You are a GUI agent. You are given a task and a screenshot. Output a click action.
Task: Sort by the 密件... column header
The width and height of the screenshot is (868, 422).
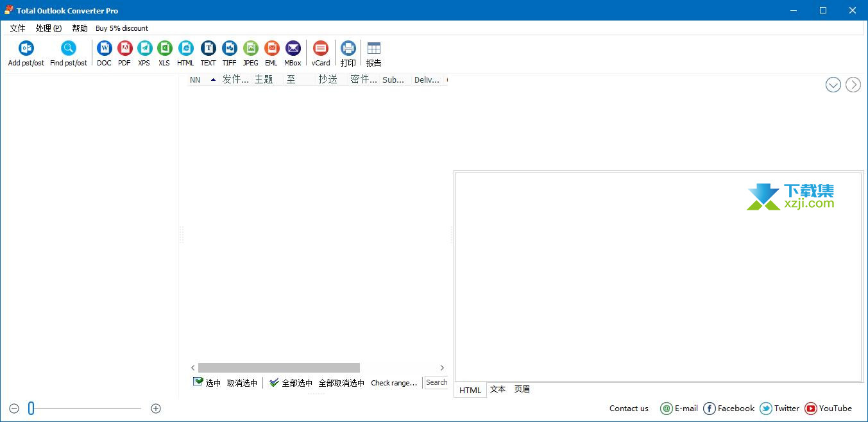(364, 80)
